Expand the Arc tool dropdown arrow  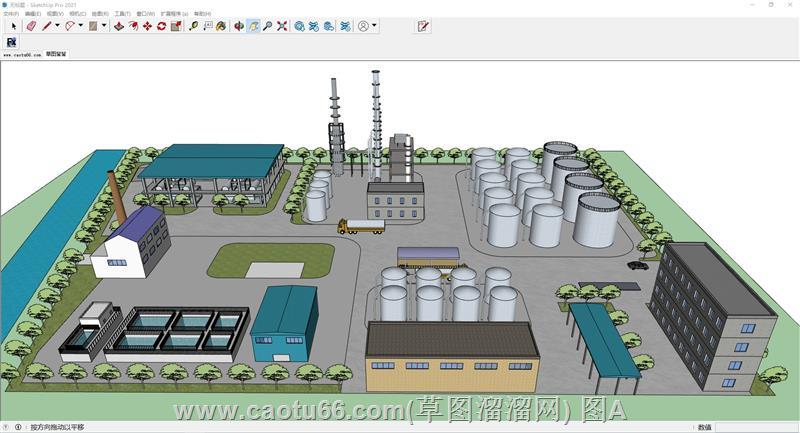coord(81,26)
